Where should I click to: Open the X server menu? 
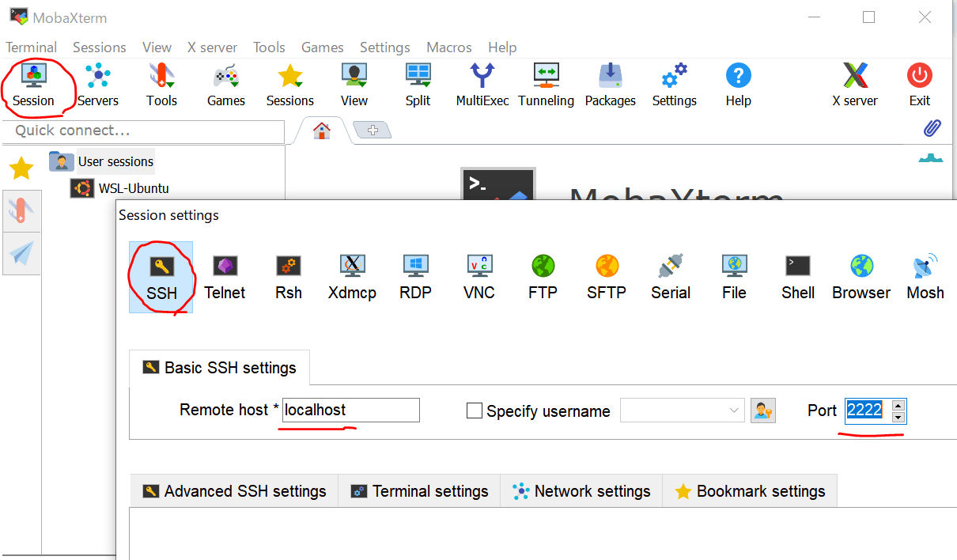point(213,47)
